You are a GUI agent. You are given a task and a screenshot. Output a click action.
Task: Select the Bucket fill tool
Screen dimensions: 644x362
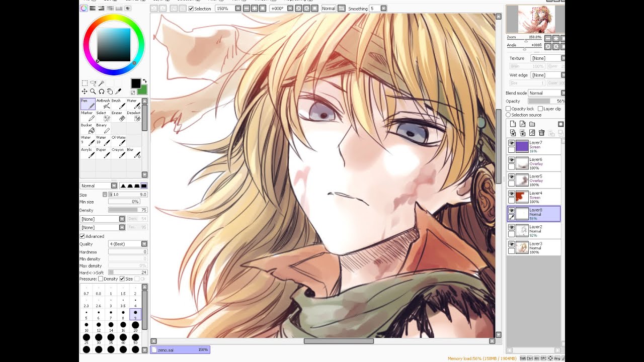88,128
